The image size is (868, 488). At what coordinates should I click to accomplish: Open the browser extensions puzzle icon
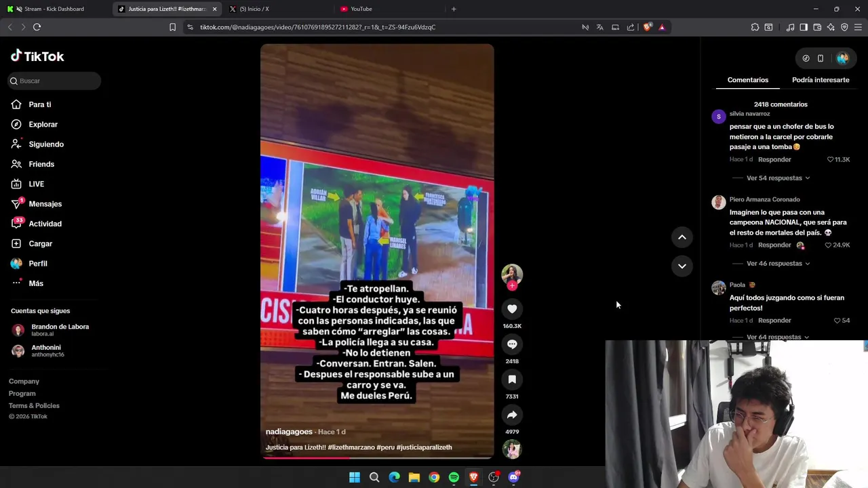[x=755, y=27]
